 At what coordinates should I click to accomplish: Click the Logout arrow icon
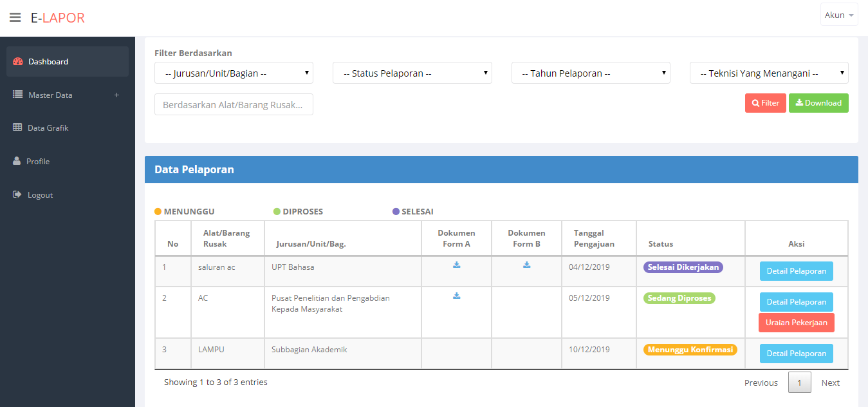[x=17, y=194]
